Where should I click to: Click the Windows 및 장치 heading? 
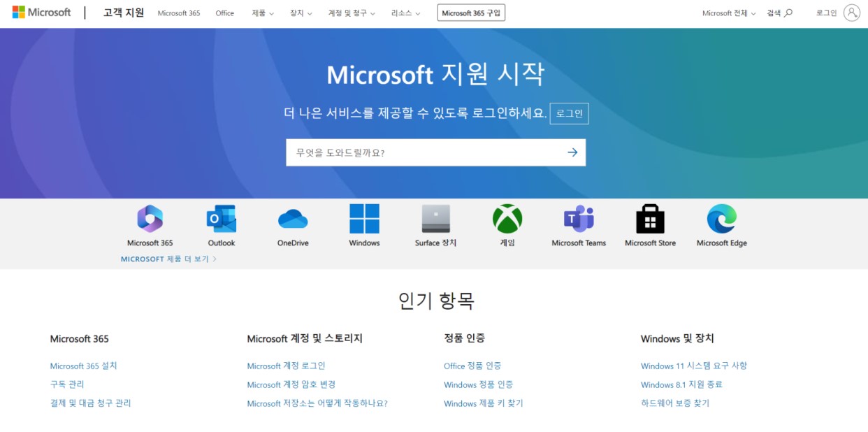(677, 338)
